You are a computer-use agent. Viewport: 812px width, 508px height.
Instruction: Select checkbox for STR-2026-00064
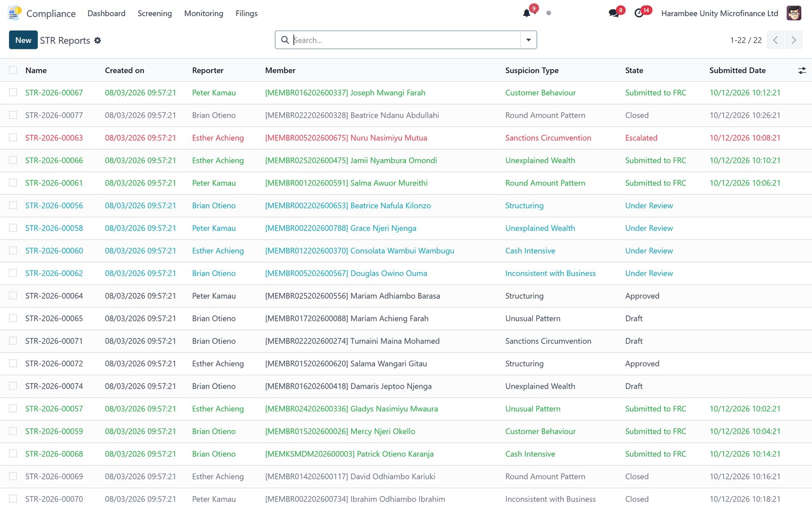click(13, 296)
